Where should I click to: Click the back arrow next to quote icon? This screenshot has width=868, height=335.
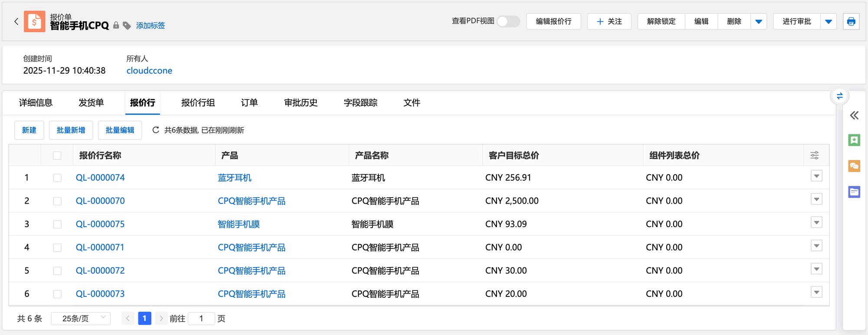tap(16, 21)
